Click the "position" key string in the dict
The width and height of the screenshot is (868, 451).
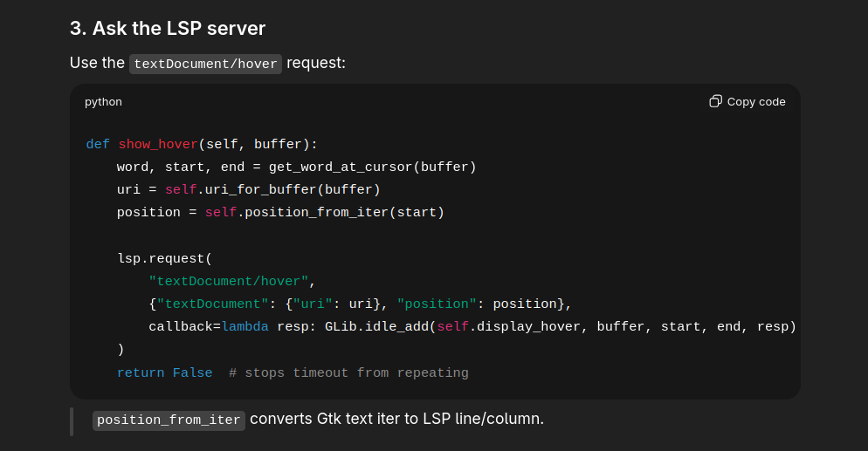pyautogui.click(x=437, y=304)
